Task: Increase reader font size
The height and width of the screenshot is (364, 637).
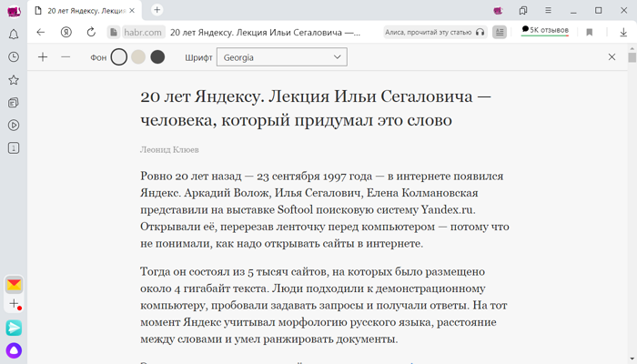Action: click(43, 57)
